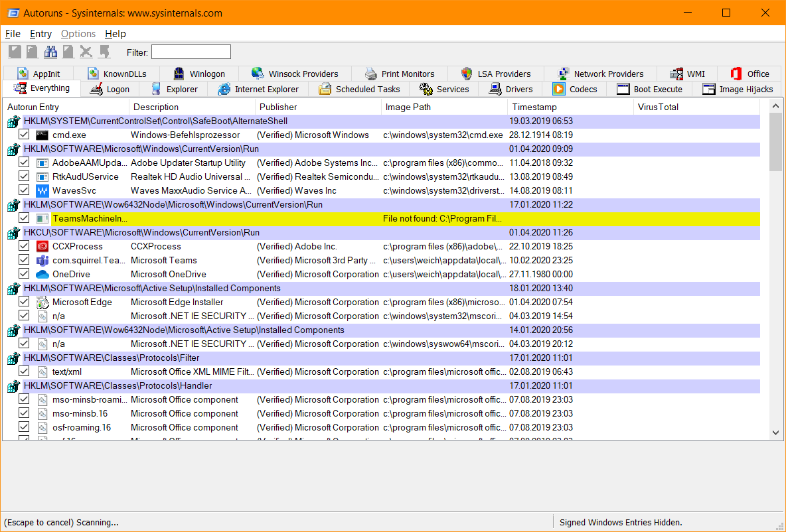Sort by the Autorun Entry column header
This screenshot has height=532, width=786.
(66, 107)
